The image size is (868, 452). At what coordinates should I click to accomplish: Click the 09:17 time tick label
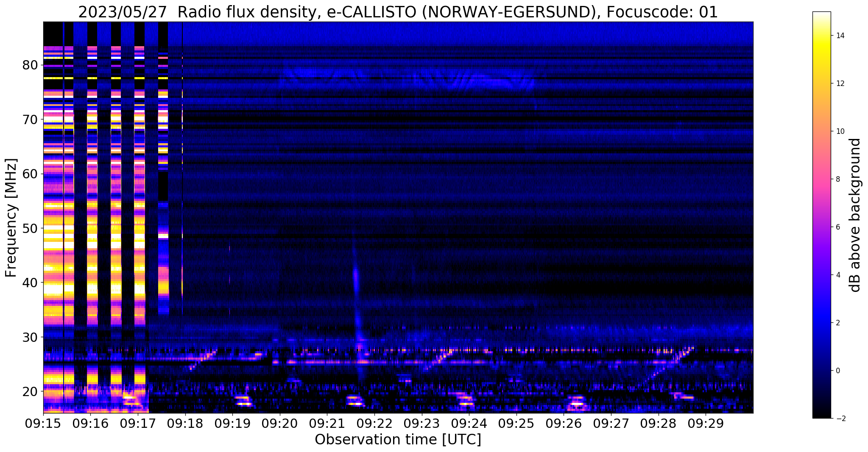coord(138,423)
